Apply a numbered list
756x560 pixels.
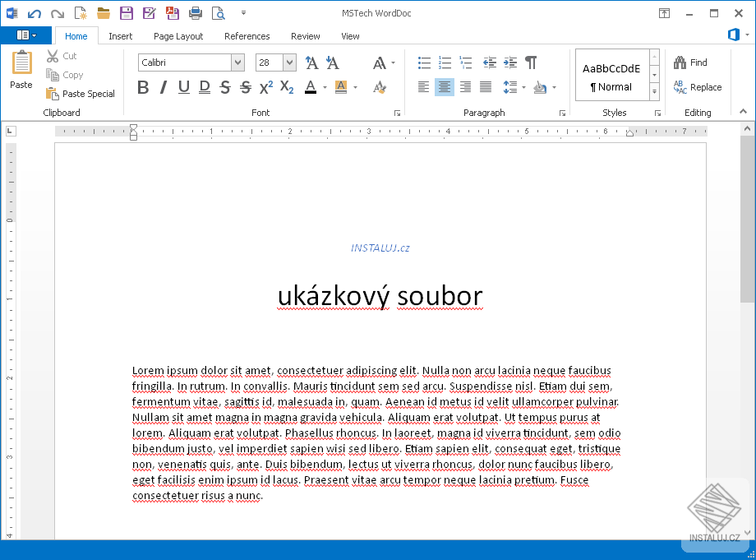pyautogui.click(x=445, y=62)
